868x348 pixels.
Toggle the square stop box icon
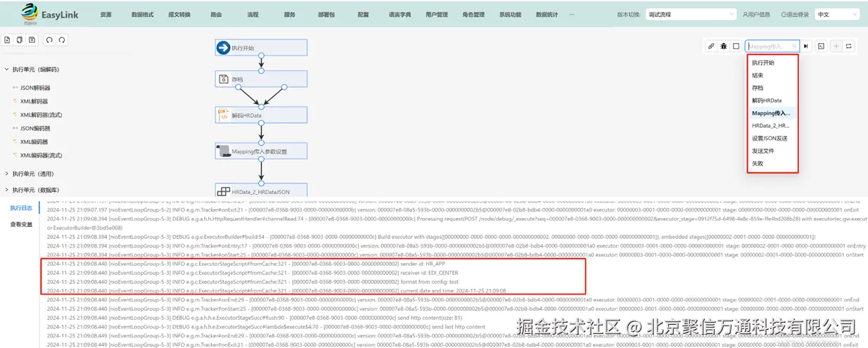[736, 46]
